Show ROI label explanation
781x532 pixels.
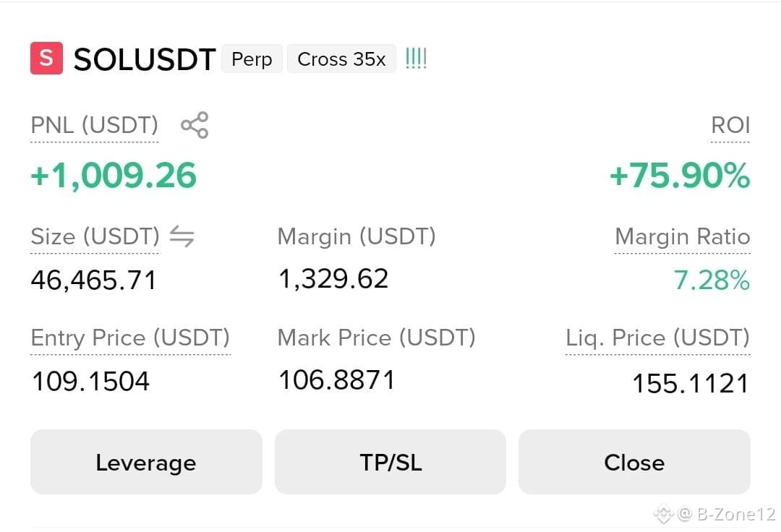pos(730,125)
